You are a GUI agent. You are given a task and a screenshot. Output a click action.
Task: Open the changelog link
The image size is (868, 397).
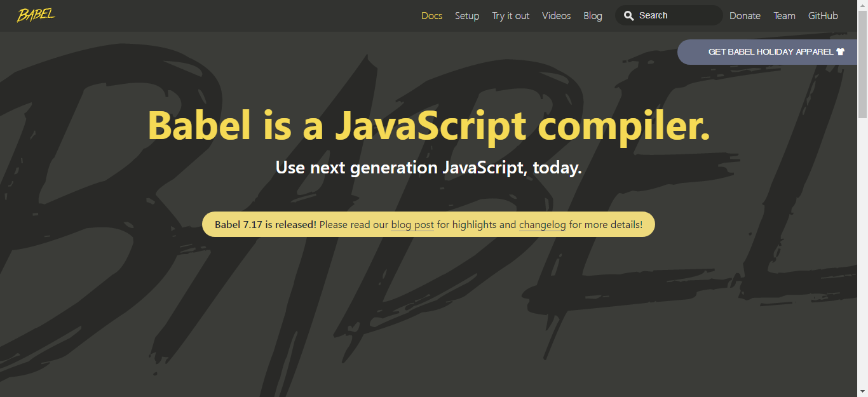[x=542, y=224]
